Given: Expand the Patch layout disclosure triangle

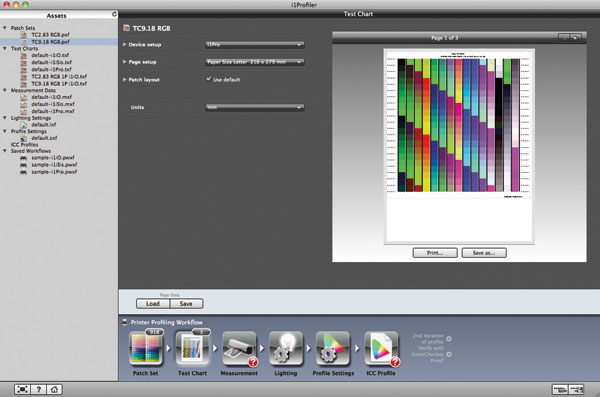Looking at the screenshot, I should [125, 80].
